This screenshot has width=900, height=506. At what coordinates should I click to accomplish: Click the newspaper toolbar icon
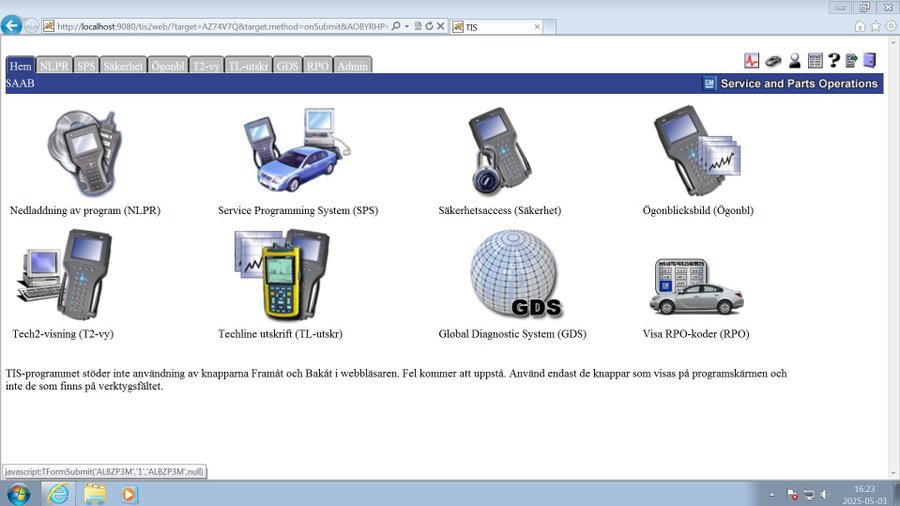pyautogui.click(x=814, y=60)
